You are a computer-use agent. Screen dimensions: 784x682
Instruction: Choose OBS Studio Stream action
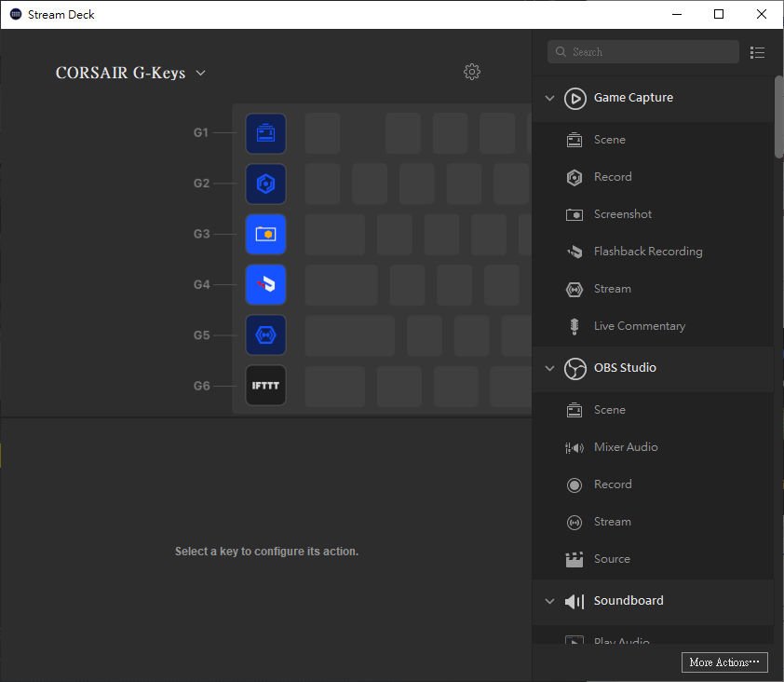(x=653, y=522)
